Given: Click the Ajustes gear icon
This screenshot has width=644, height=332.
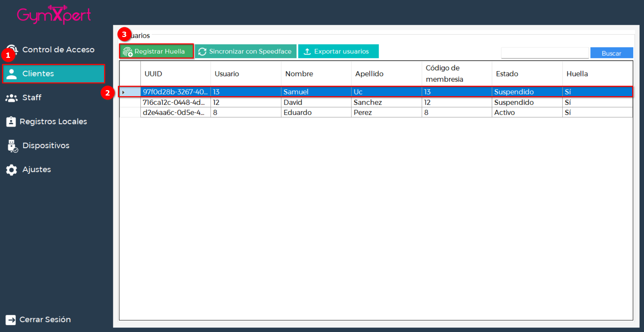Looking at the screenshot, I should click(x=11, y=170).
